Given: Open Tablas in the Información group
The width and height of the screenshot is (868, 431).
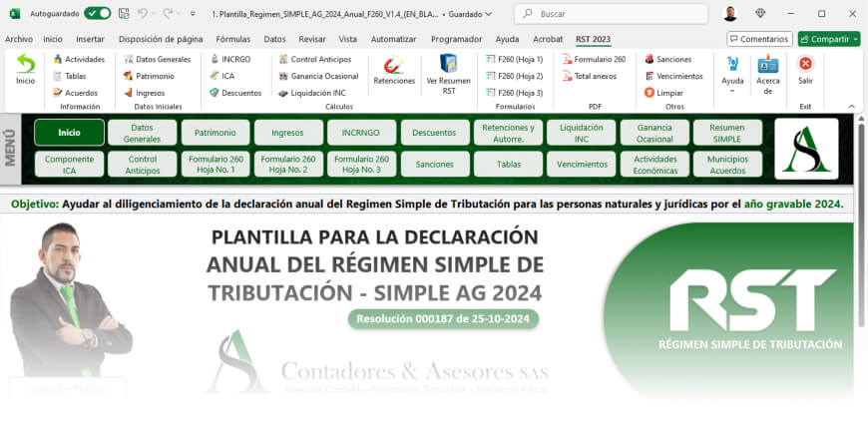Looking at the screenshot, I should click(70, 77).
